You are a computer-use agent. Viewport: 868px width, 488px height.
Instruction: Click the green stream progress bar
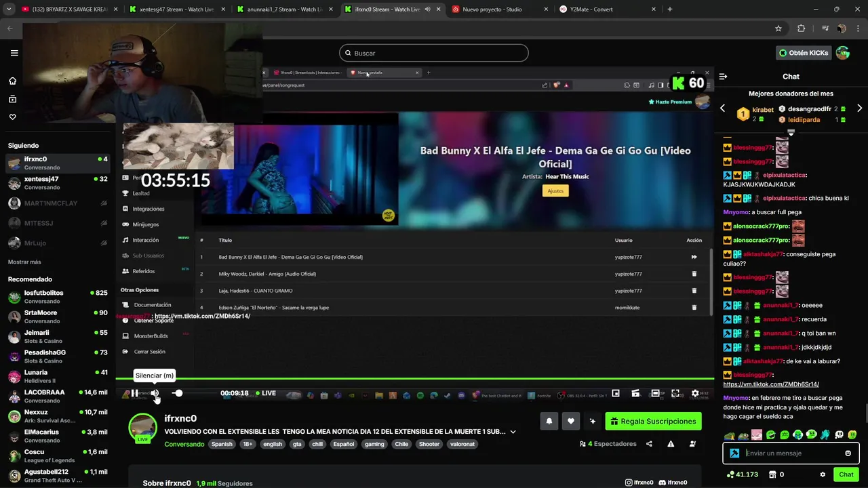pyautogui.click(x=415, y=379)
